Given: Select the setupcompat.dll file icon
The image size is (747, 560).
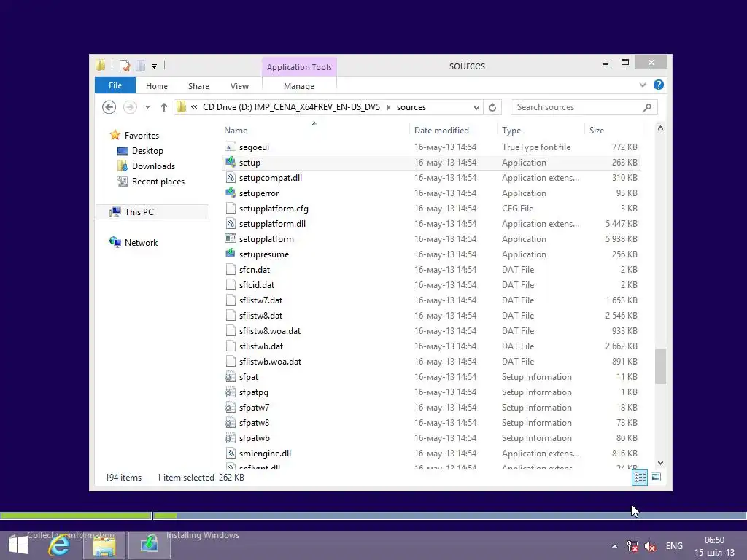Looking at the screenshot, I should [231, 178].
